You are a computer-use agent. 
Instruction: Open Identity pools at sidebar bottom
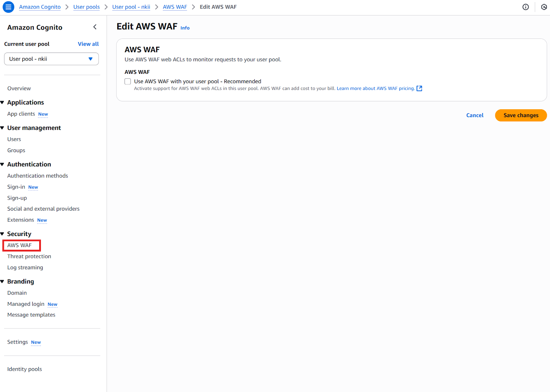(x=24, y=369)
